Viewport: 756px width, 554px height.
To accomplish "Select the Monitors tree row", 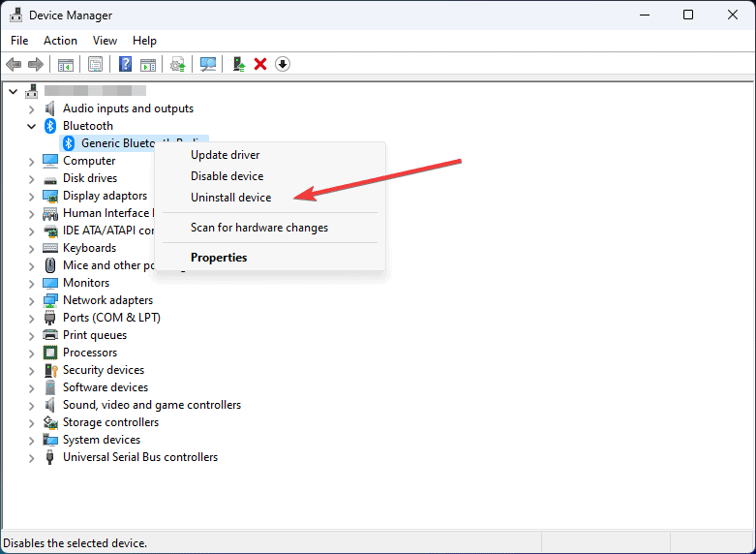I will pos(86,283).
